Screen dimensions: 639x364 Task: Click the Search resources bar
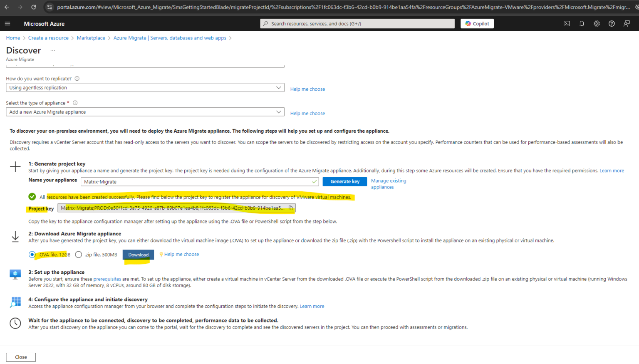pos(357,23)
